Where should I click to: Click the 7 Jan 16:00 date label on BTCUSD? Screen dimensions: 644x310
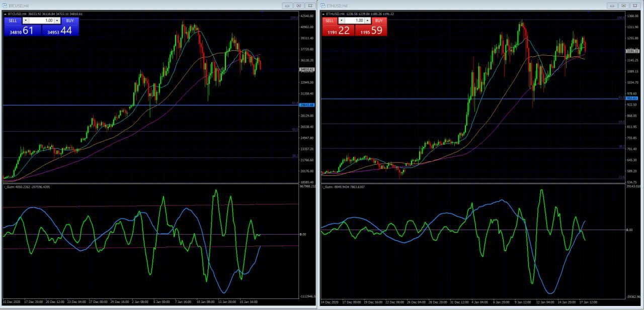183,302
